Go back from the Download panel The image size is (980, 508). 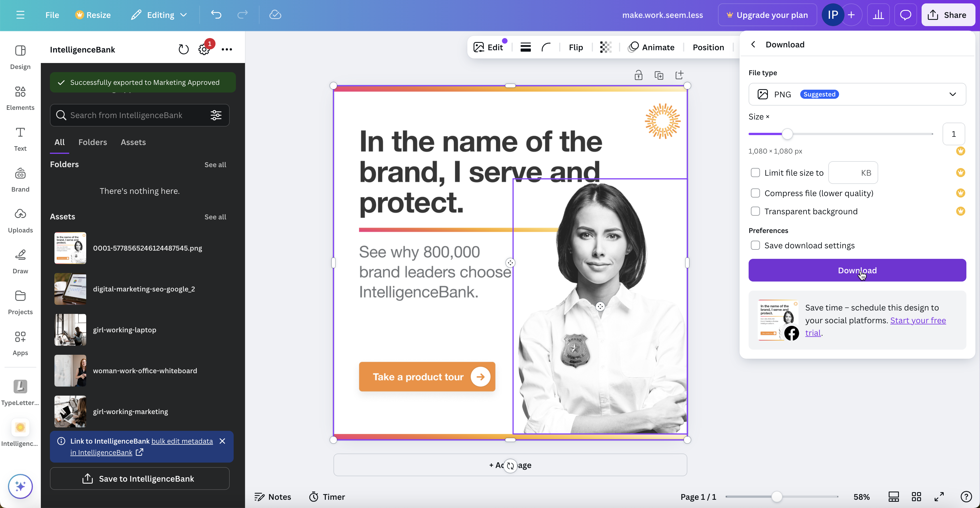[753, 44]
